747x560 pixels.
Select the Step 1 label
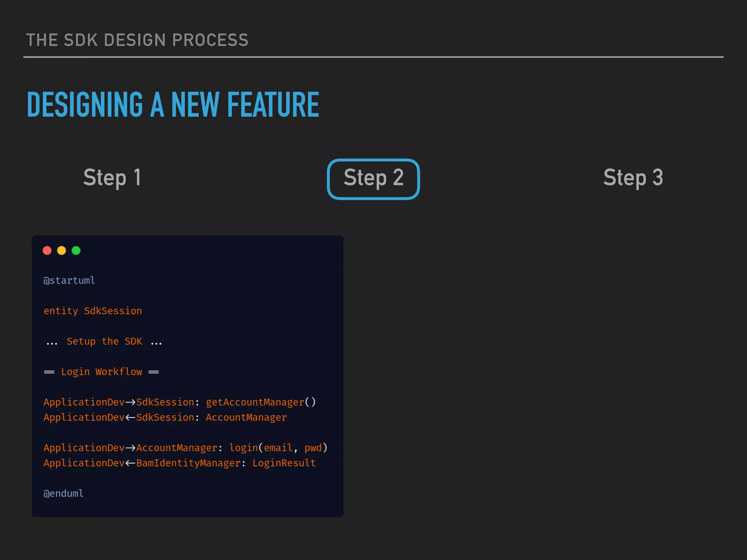[x=112, y=178]
